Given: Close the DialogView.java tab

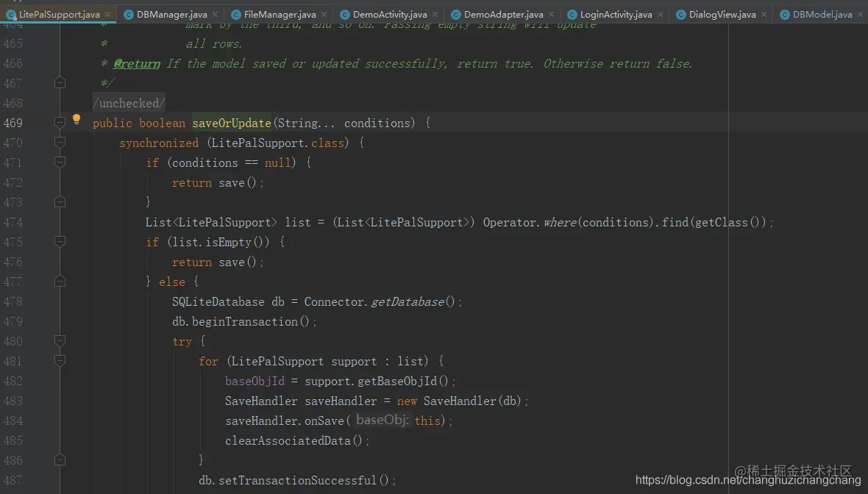Looking at the screenshot, I should (764, 15).
